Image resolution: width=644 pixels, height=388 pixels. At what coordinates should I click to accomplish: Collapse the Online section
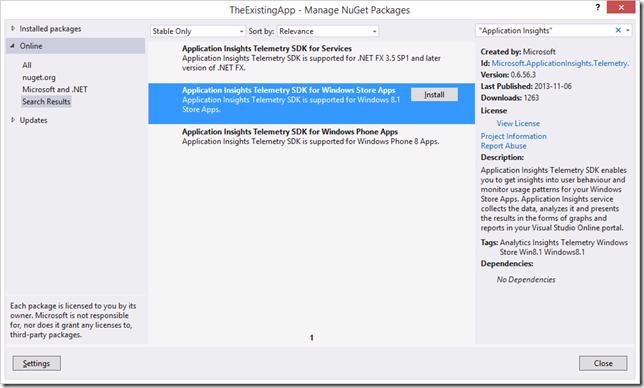click(x=12, y=46)
